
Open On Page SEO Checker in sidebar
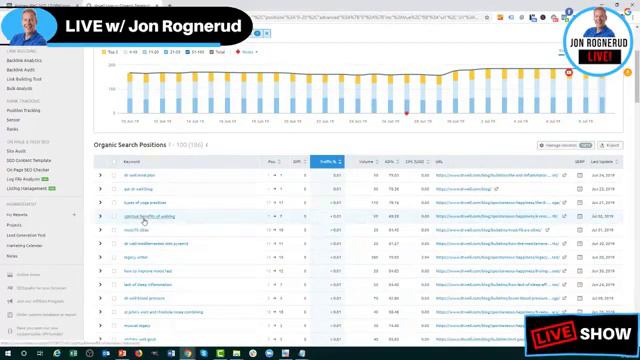click(x=28, y=170)
